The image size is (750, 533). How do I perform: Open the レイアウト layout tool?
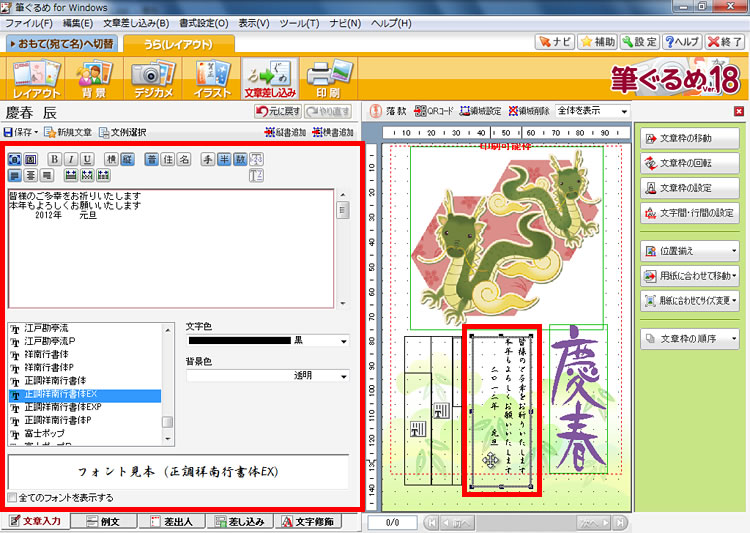coord(36,79)
